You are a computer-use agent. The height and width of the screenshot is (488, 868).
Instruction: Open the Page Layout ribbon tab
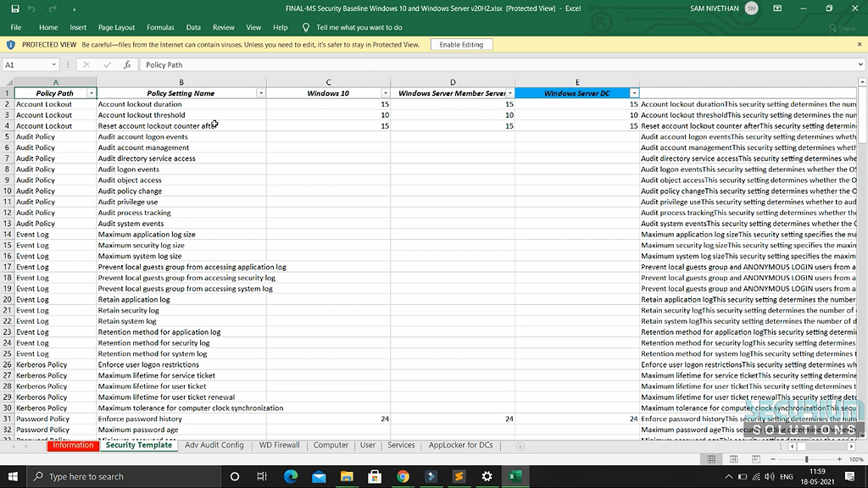coord(116,27)
